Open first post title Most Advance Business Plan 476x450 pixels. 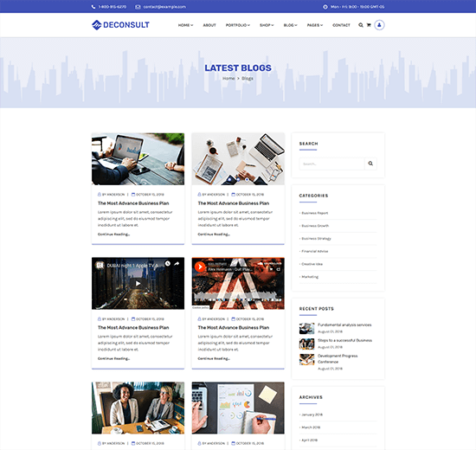(133, 203)
